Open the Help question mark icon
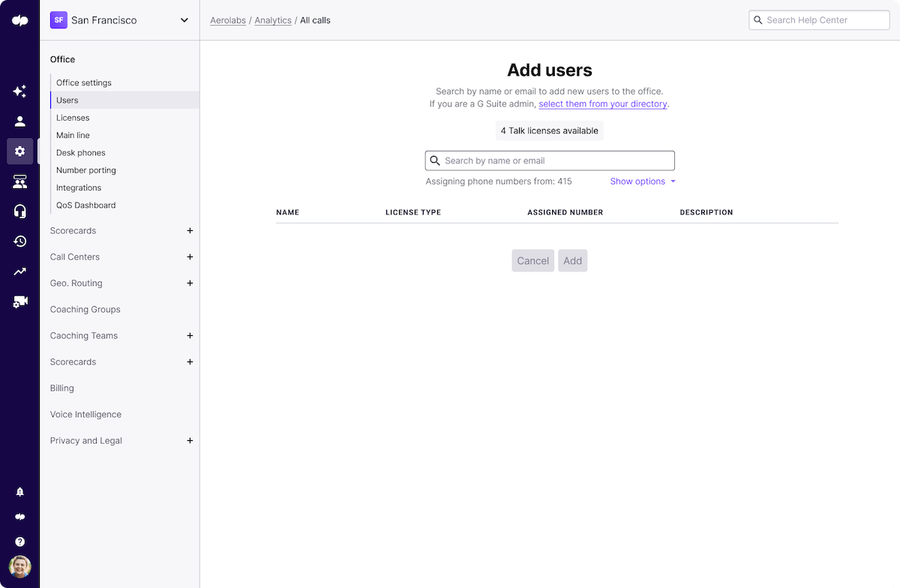This screenshot has width=900, height=588. [19, 541]
